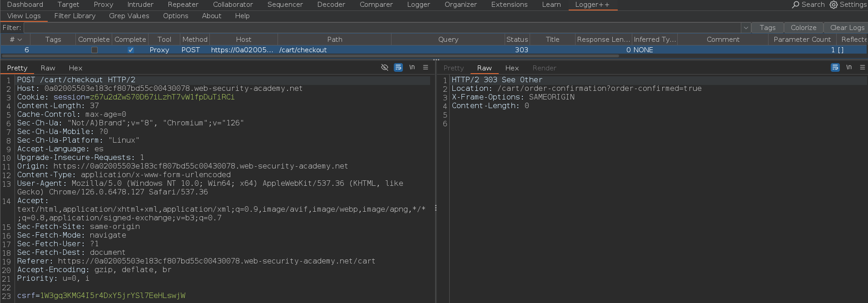The height and width of the screenshot is (303, 868).
Task: Open the Collaborator tab
Action: [x=233, y=5]
